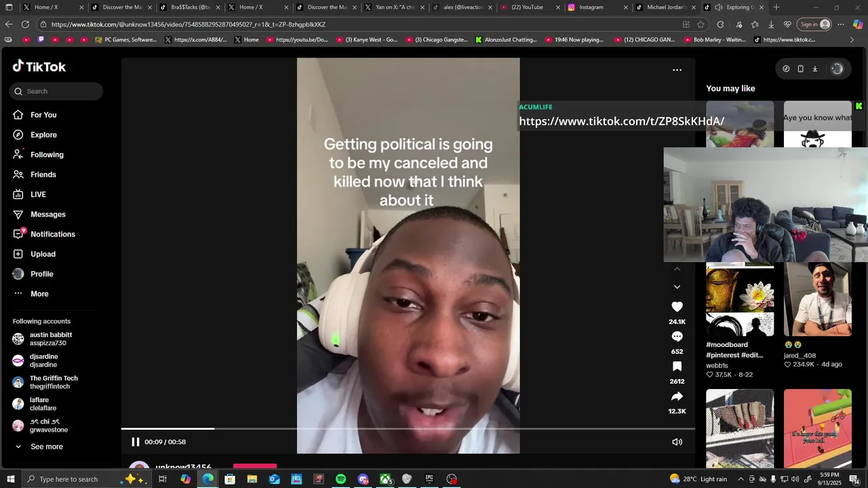Click the Windows Start button
The height and width of the screenshot is (488, 868).
tap(10, 479)
